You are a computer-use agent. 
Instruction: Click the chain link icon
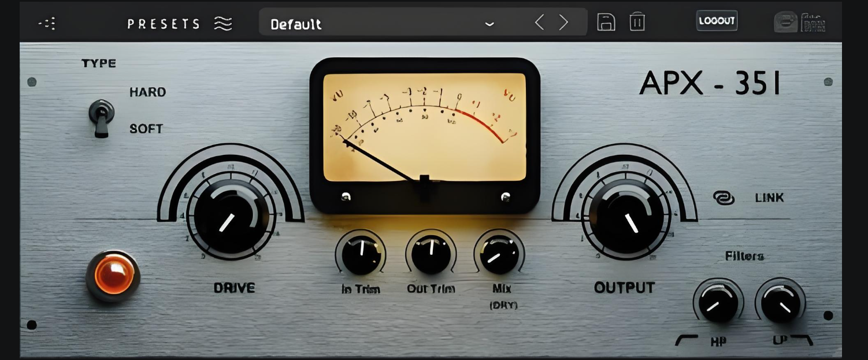point(724,198)
